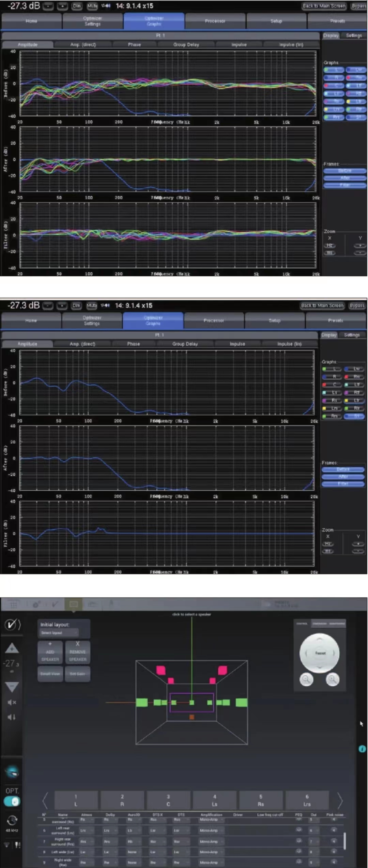Click the blue info icon
This screenshot has width=368, height=868.
click(x=362, y=749)
